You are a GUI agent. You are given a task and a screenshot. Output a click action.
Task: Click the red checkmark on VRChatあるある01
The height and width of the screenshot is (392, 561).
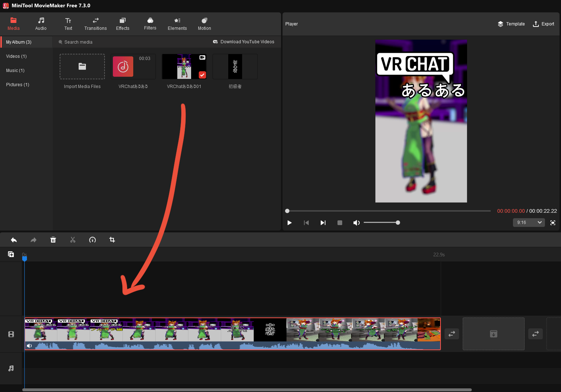pos(202,75)
